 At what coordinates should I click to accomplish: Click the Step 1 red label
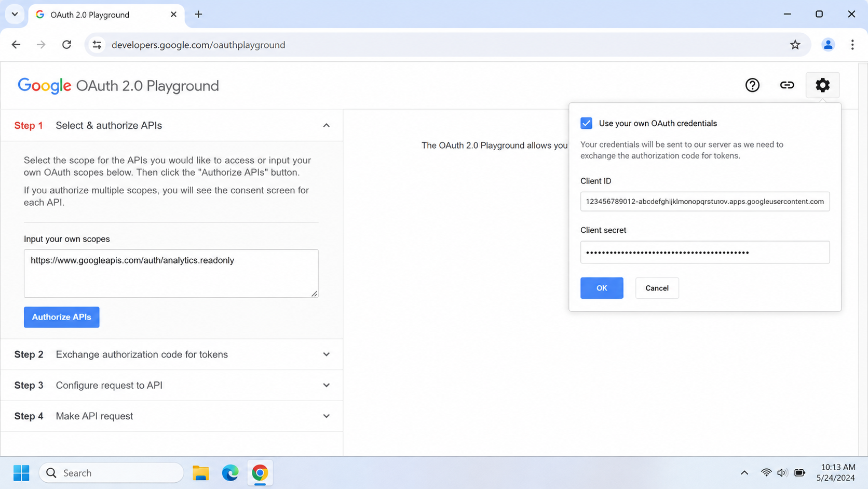[x=29, y=125]
